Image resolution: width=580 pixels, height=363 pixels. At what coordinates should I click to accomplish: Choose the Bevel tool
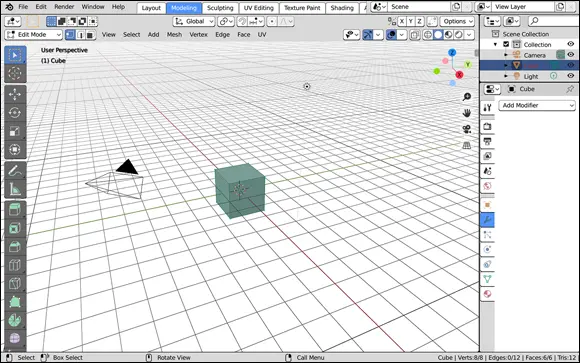(15, 247)
